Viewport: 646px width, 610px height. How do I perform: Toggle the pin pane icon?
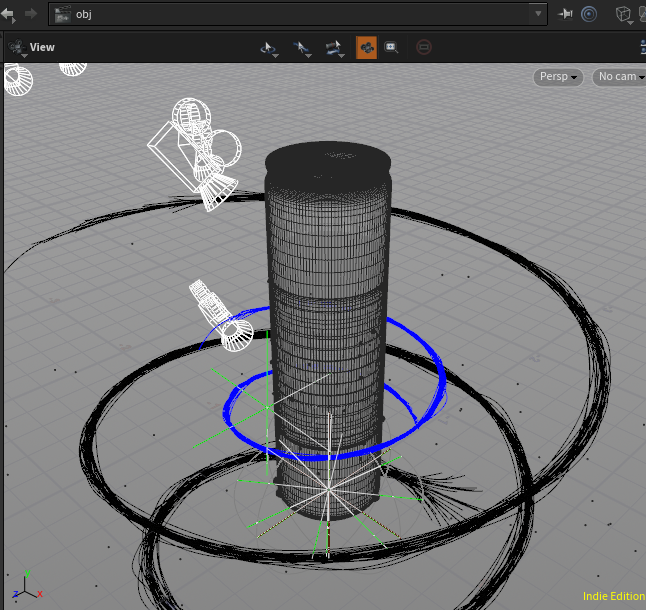click(566, 14)
